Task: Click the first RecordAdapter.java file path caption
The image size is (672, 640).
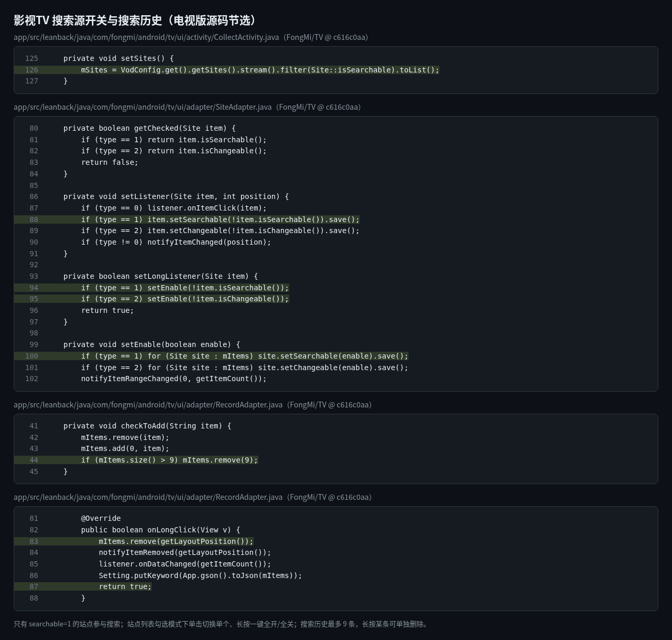Action: click(x=192, y=405)
